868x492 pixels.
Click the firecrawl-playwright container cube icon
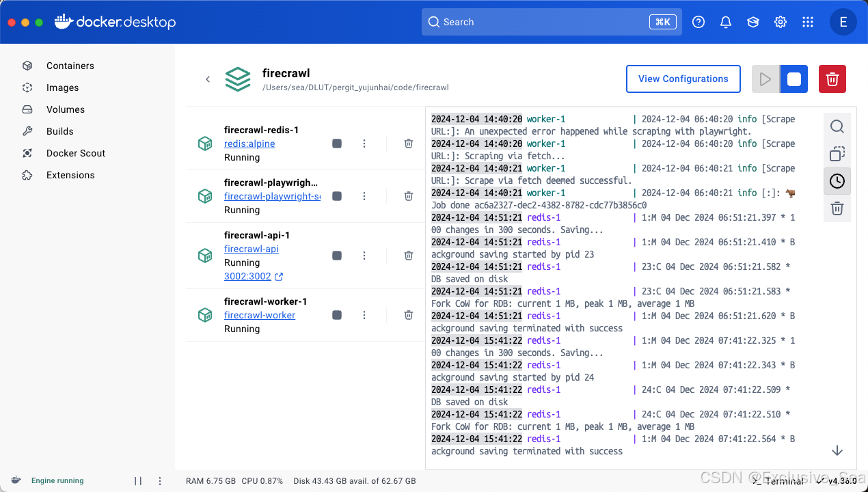tap(204, 196)
